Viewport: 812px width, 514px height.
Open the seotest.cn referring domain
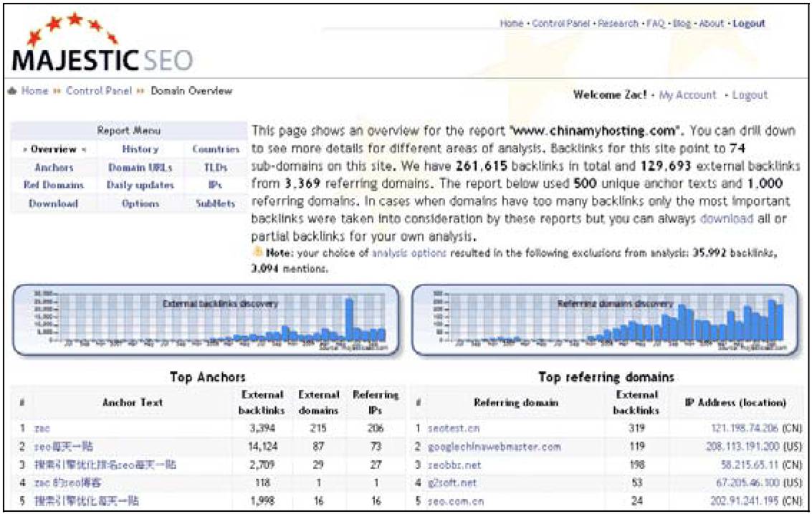[454, 429]
